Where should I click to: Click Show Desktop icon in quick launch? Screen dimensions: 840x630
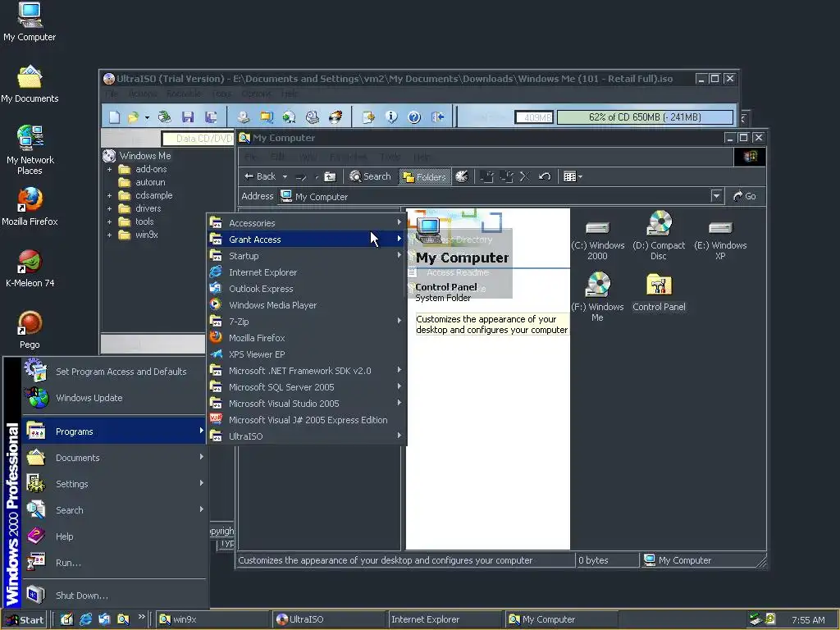tap(66, 619)
